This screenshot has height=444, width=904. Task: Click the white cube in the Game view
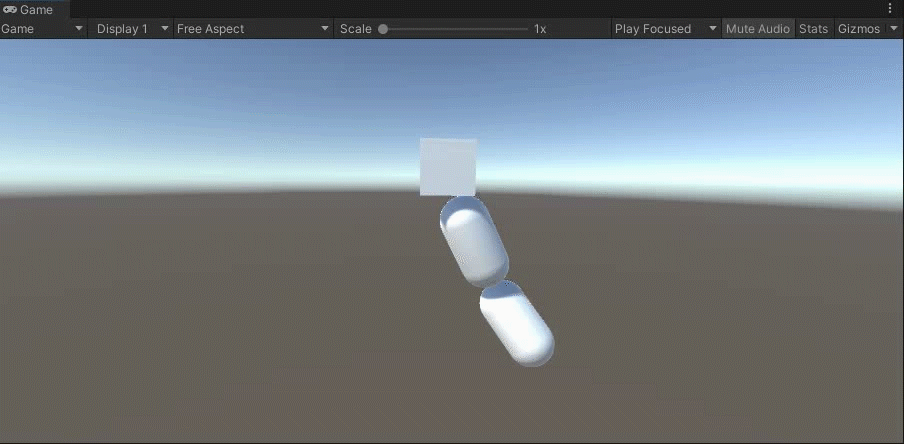click(x=449, y=167)
